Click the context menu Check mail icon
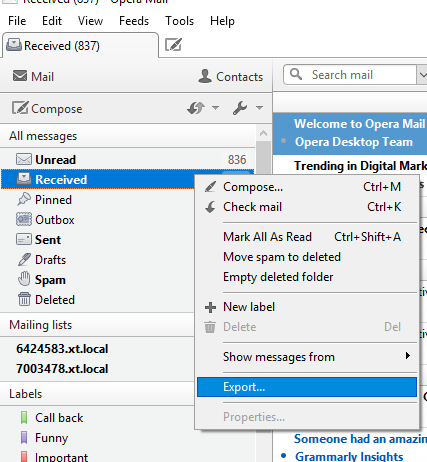 210,207
